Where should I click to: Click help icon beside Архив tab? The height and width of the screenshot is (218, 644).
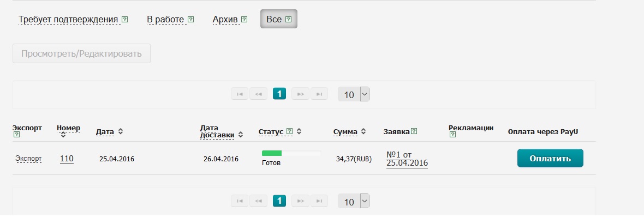(x=244, y=20)
